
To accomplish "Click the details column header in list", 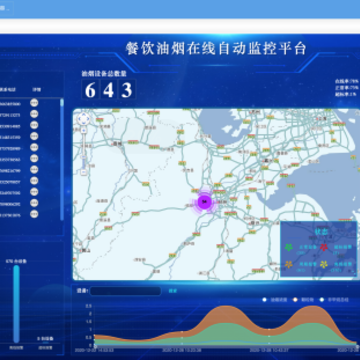I will coord(36,90).
